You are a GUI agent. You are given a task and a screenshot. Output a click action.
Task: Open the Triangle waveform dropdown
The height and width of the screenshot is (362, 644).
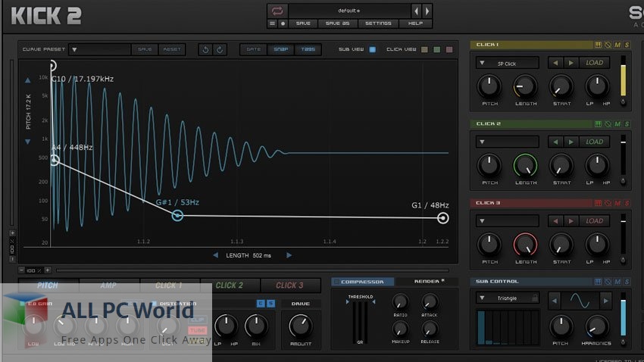coord(507,298)
